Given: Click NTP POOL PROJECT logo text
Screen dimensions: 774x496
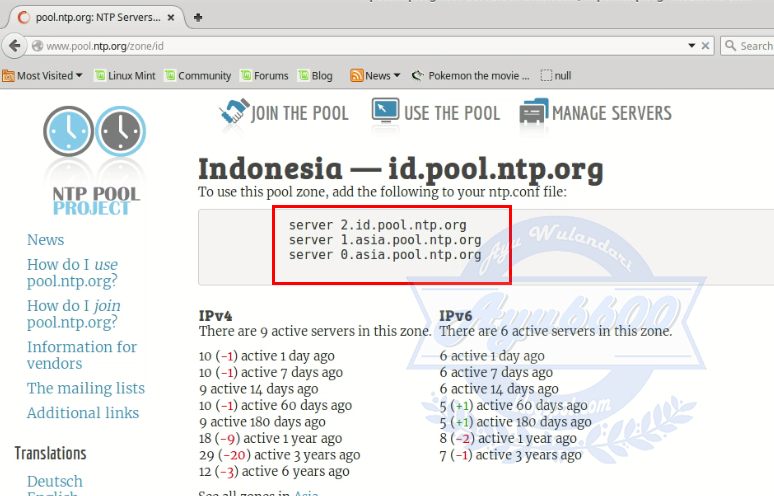Looking at the screenshot, I should (96, 201).
